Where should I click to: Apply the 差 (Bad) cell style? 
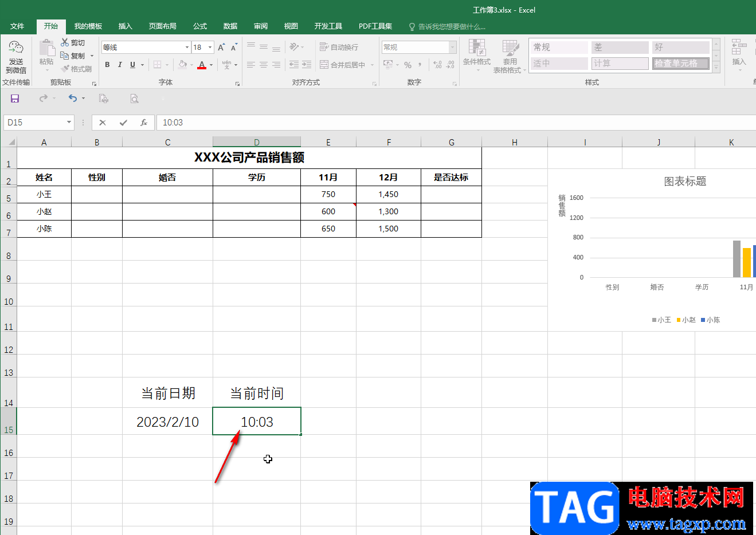point(620,47)
